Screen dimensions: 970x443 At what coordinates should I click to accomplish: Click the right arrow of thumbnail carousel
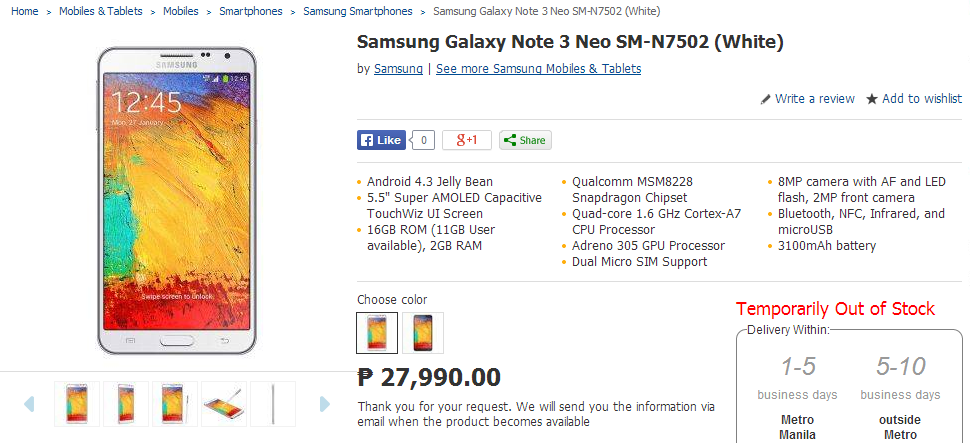[324, 404]
